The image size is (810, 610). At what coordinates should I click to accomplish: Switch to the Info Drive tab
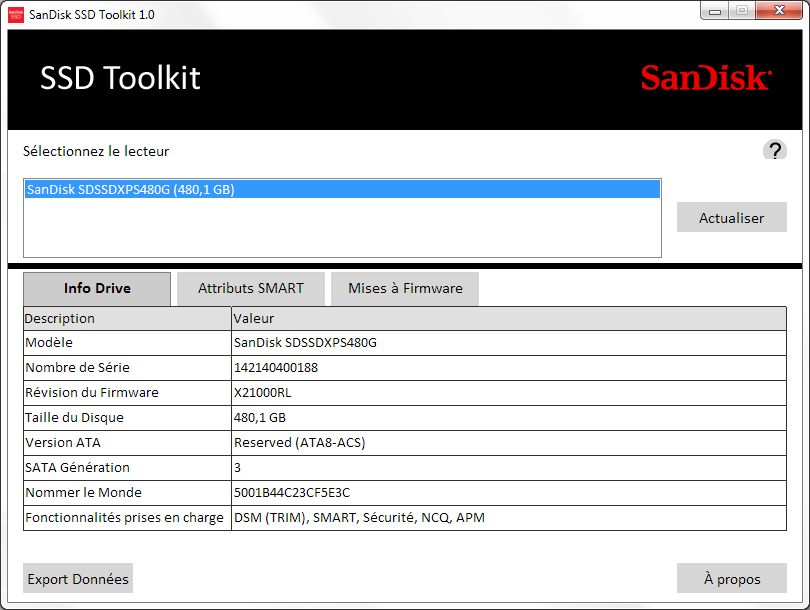(97, 288)
